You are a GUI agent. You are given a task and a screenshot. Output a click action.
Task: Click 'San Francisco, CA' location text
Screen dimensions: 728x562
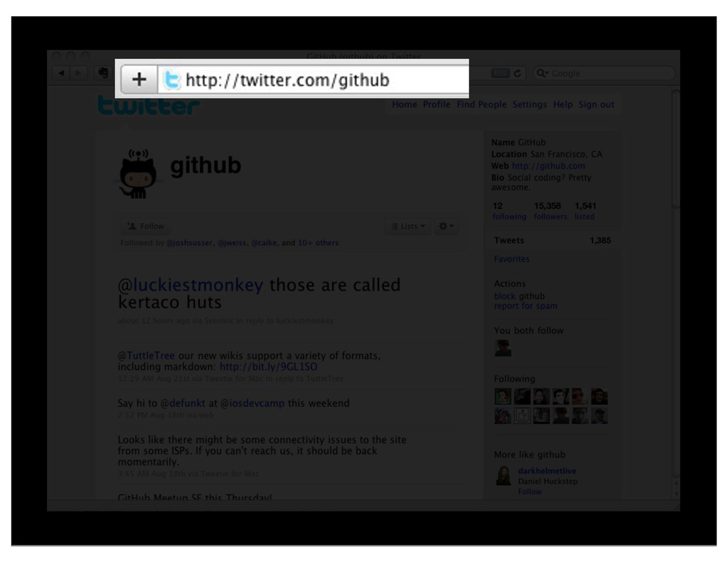566,154
